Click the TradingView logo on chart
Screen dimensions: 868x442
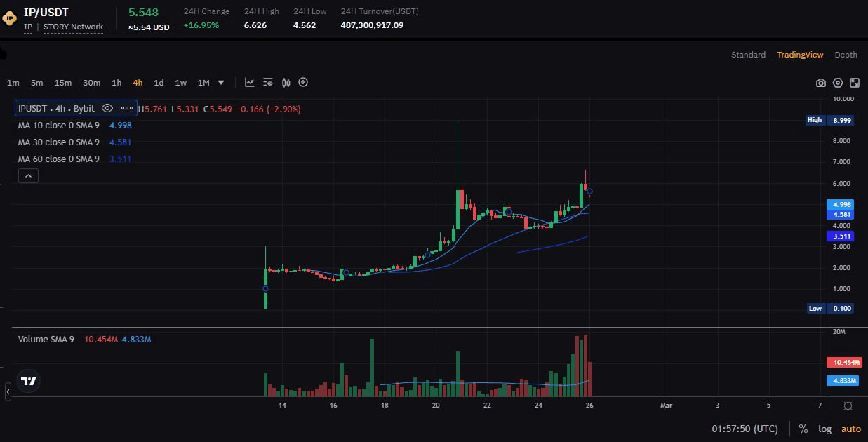tap(29, 381)
